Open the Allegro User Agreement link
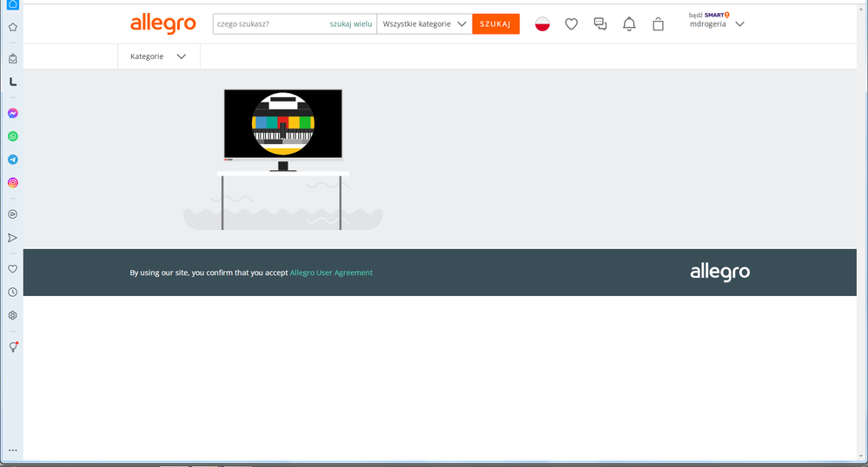 (331, 273)
